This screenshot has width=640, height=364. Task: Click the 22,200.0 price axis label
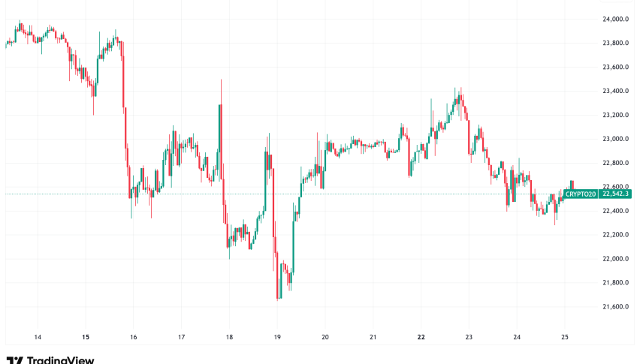pyautogui.click(x=615, y=235)
